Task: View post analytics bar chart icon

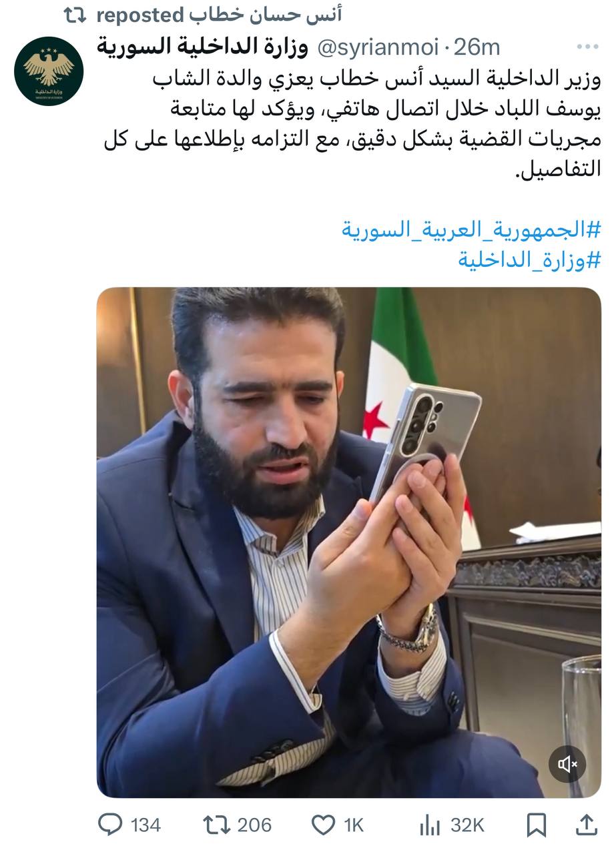Action: click(430, 826)
